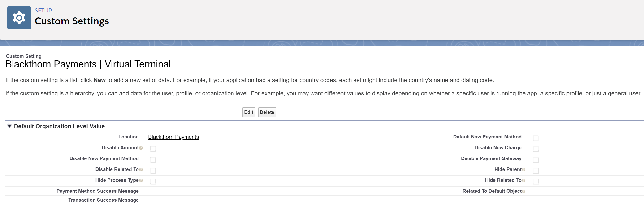Open help icon next to Hide Parent
Screen dimensions: 644x204
tap(524, 170)
